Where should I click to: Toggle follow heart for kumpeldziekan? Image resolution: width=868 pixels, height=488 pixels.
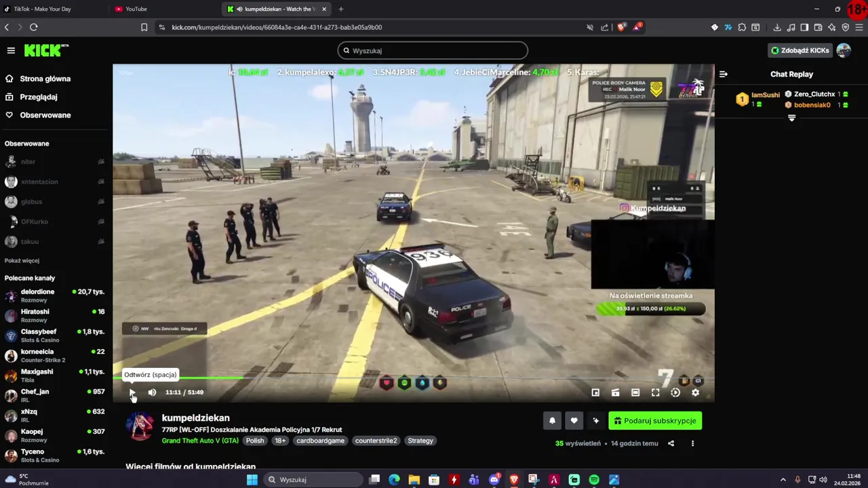[574, 421]
